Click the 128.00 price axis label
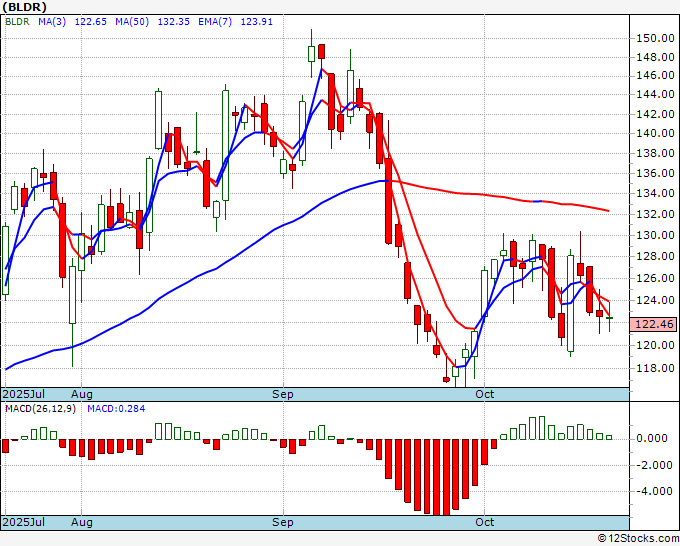 [x=655, y=256]
